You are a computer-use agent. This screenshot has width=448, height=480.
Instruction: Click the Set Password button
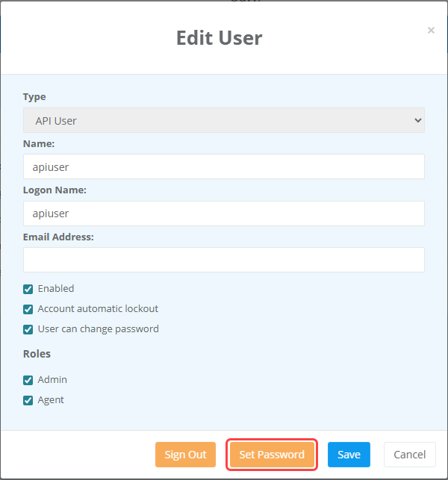tap(272, 455)
